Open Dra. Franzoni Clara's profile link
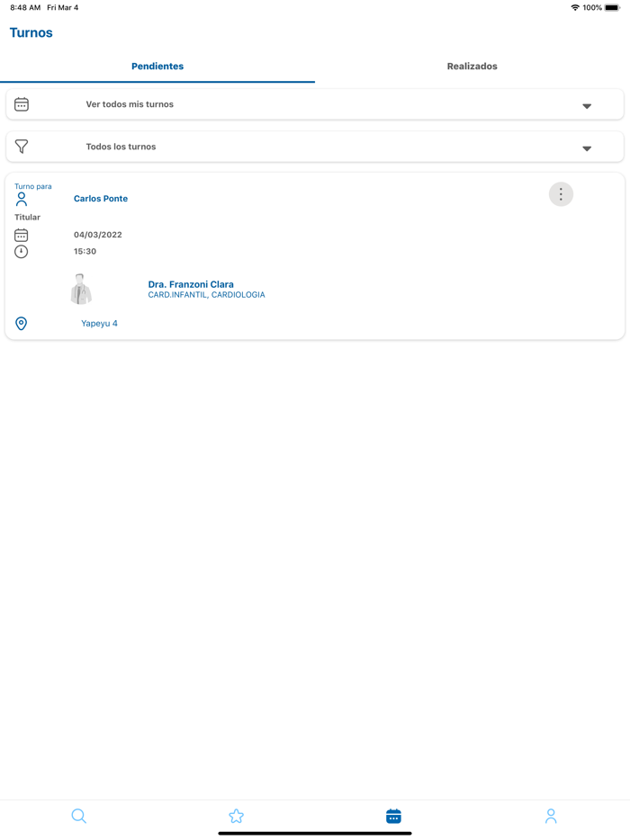 tap(190, 283)
